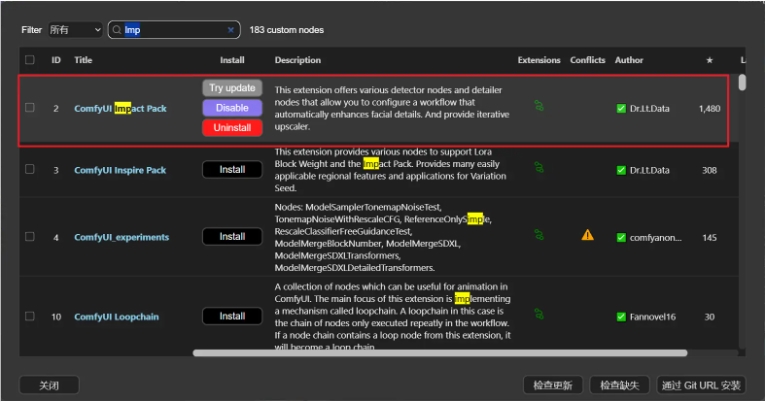
Task: Open the ComfyUI Inspire Pack link
Action: pyautogui.click(x=120, y=170)
